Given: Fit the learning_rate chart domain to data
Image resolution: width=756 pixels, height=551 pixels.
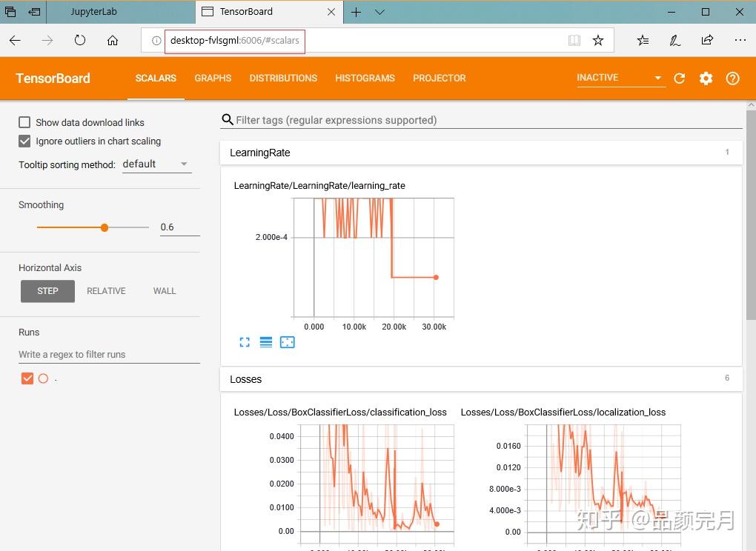Looking at the screenshot, I should [287, 341].
